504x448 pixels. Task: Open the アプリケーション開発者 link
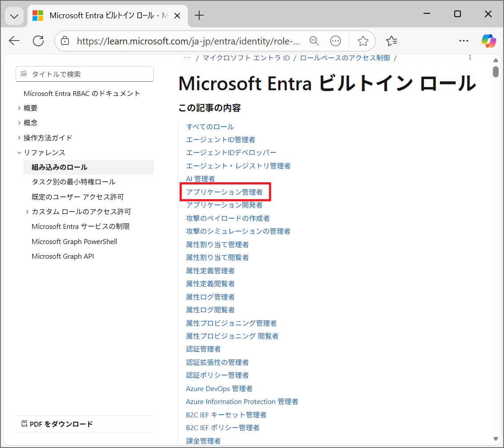pyautogui.click(x=224, y=205)
